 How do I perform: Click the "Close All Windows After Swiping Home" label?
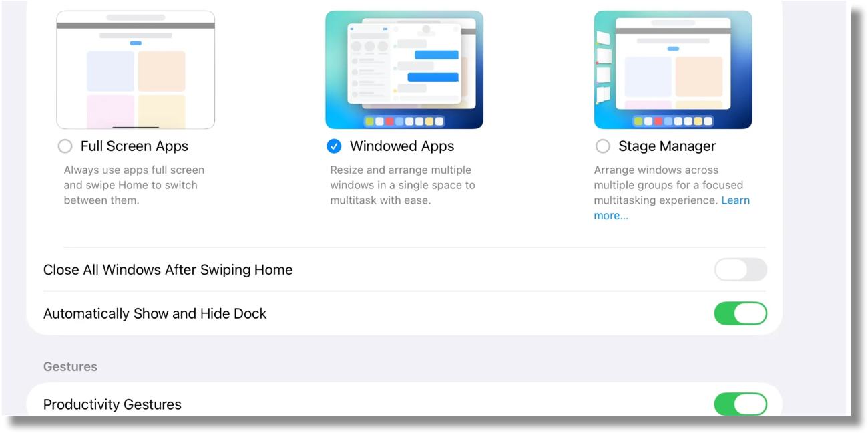tap(168, 270)
